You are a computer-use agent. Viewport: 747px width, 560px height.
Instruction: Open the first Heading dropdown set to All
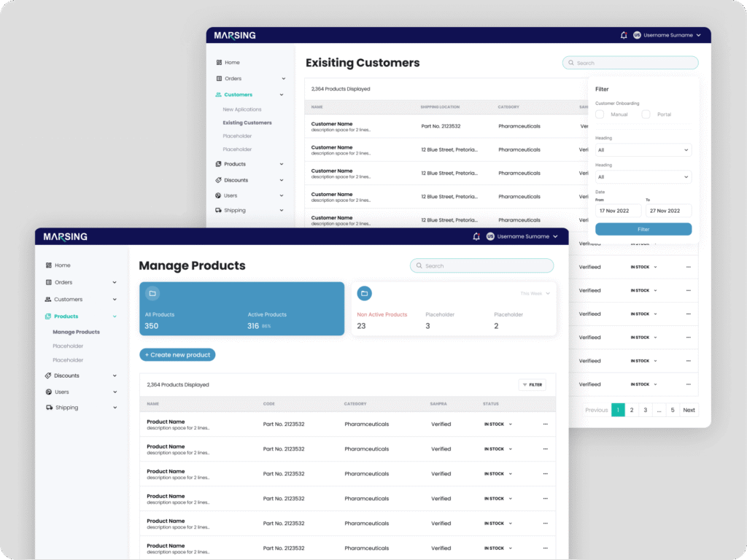[643, 150]
